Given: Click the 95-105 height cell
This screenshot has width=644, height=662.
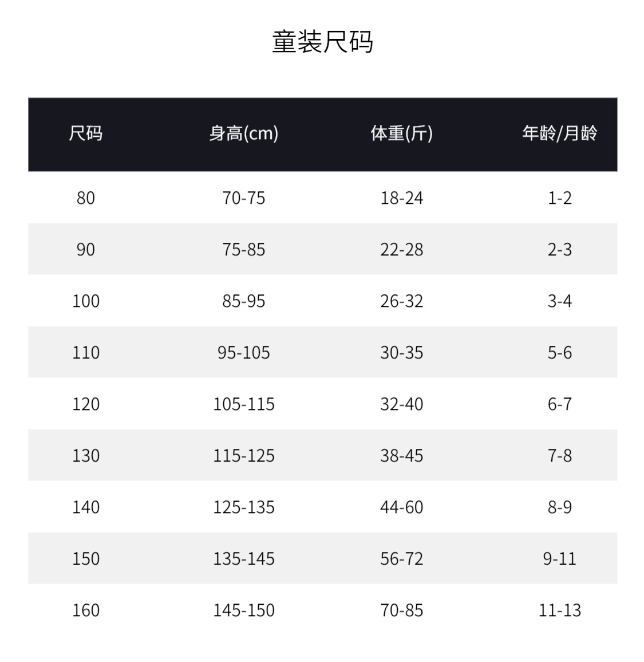Looking at the screenshot, I should (244, 353).
